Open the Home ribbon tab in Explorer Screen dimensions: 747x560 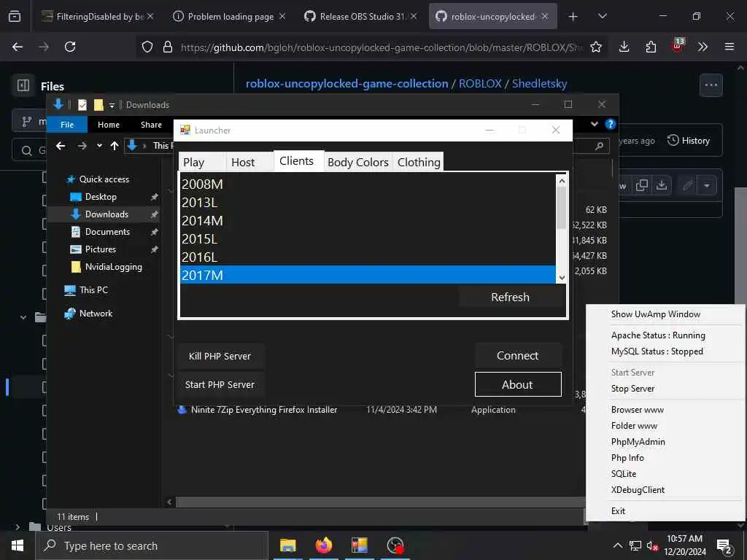coord(109,125)
